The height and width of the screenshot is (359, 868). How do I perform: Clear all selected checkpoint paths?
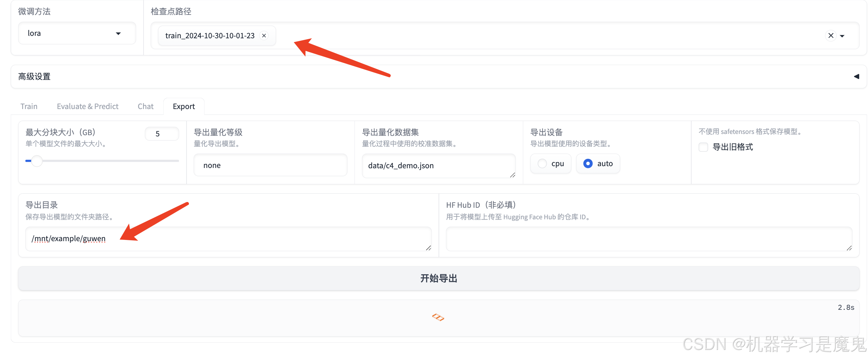(x=831, y=36)
